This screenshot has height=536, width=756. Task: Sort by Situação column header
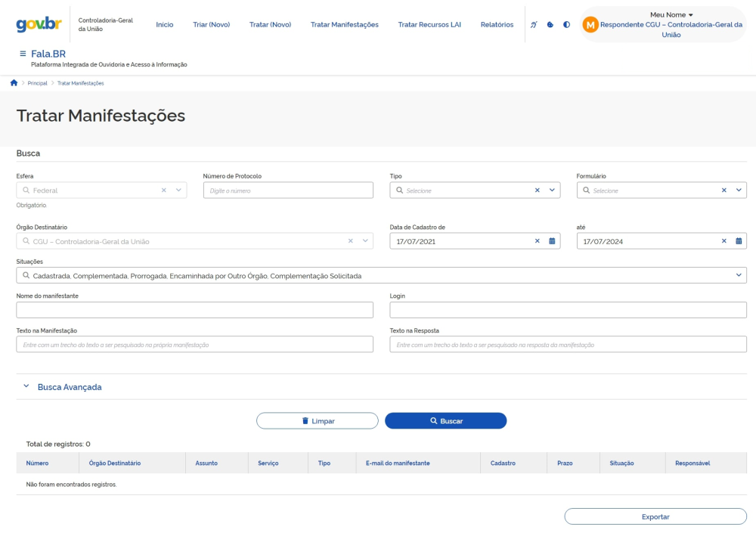(621, 463)
